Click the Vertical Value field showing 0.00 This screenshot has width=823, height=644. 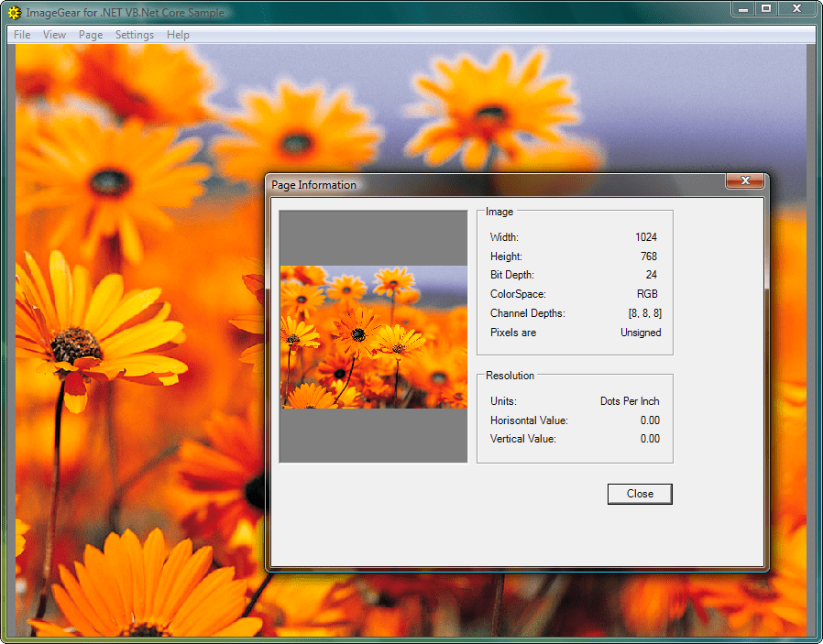coord(651,439)
